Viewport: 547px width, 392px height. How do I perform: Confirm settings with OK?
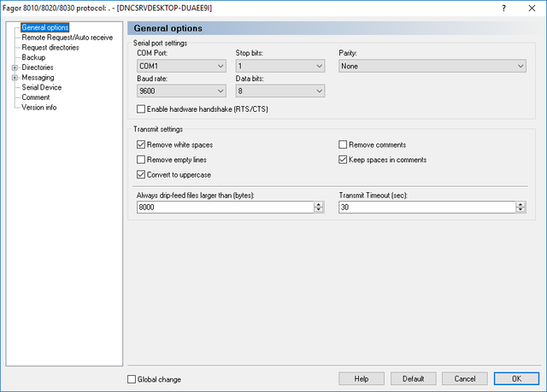516,378
